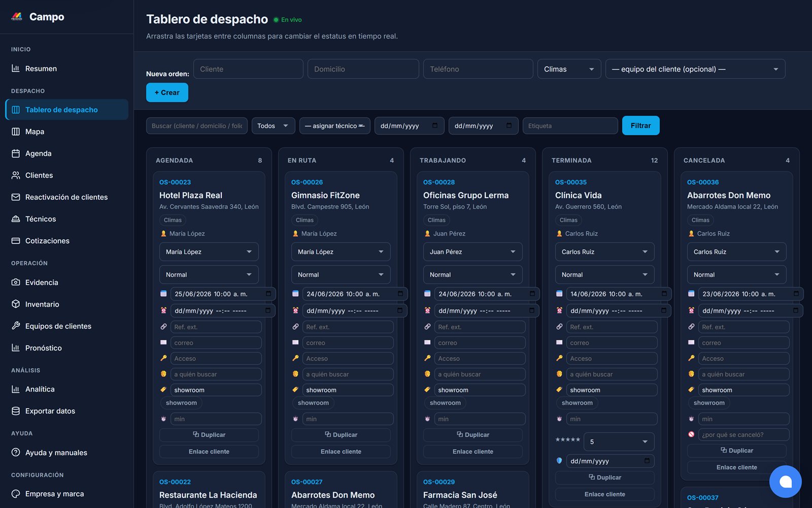Click the ¿por qué se canceló? field
Image resolution: width=812 pixels, height=508 pixels.
tap(743, 435)
